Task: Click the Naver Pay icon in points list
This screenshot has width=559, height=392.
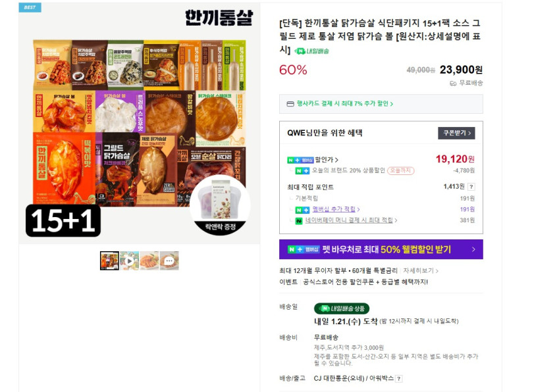Action: (299, 221)
